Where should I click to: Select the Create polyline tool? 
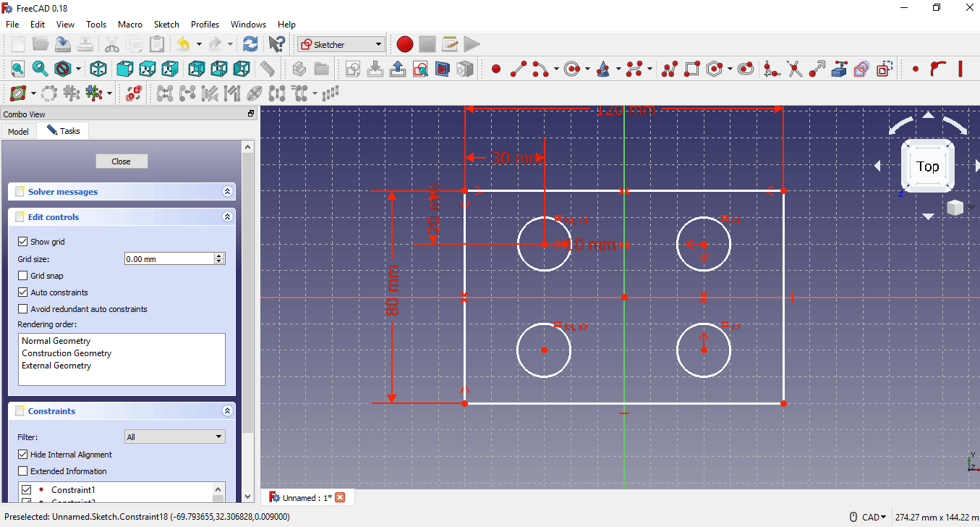click(670, 69)
